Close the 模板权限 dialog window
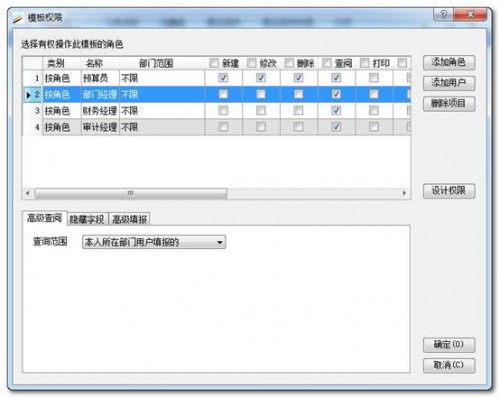Image resolution: width=500 pixels, height=398 pixels. click(470, 14)
